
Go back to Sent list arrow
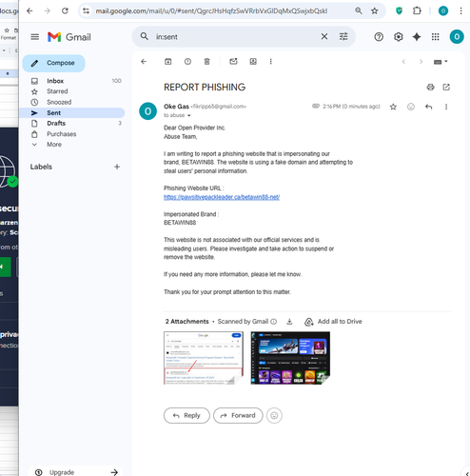tap(144, 62)
